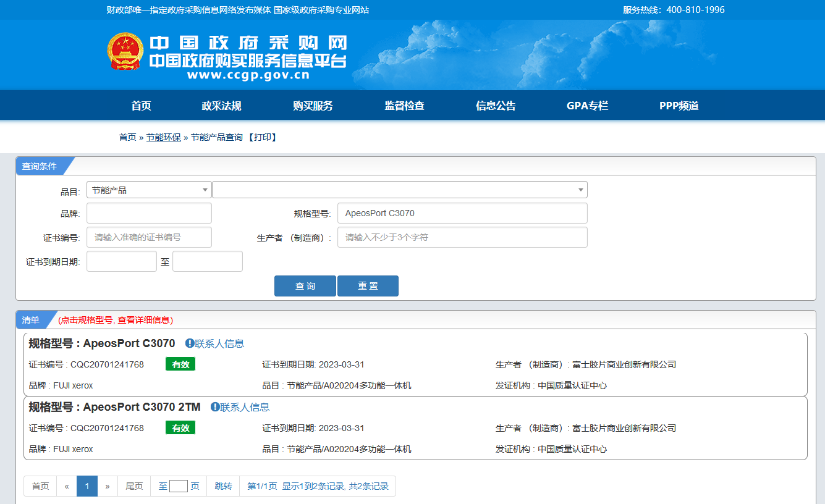
Task: Click info icon beside ApeosPort C3070
Action: pos(190,343)
